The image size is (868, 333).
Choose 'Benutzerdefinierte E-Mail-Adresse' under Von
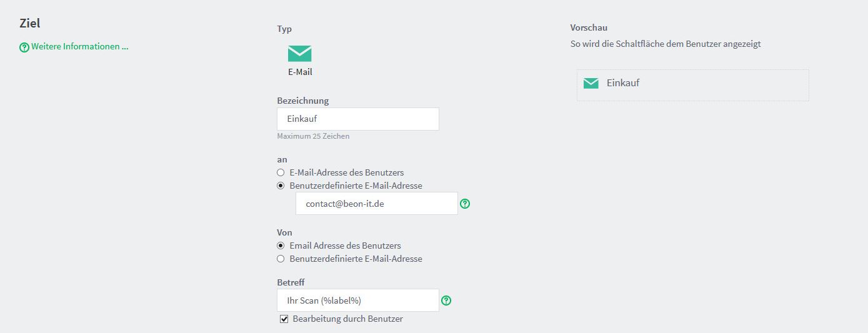[x=281, y=259]
